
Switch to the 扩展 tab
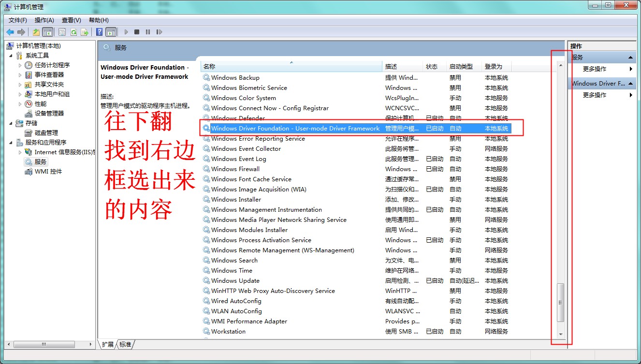click(x=107, y=344)
